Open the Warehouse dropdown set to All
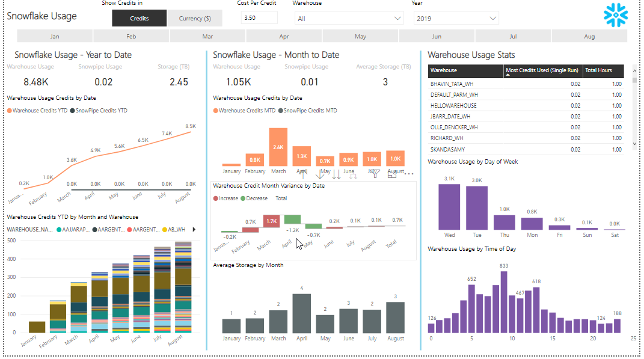 [x=349, y=19]
